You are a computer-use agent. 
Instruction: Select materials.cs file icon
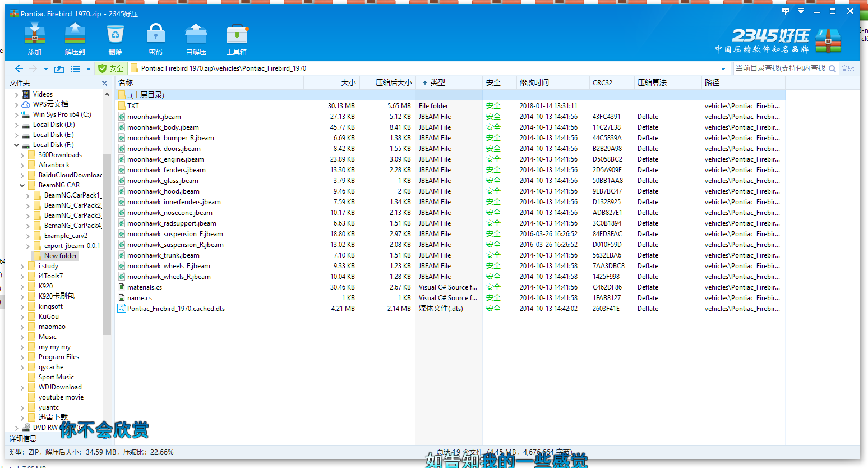[x=122, y=287]
